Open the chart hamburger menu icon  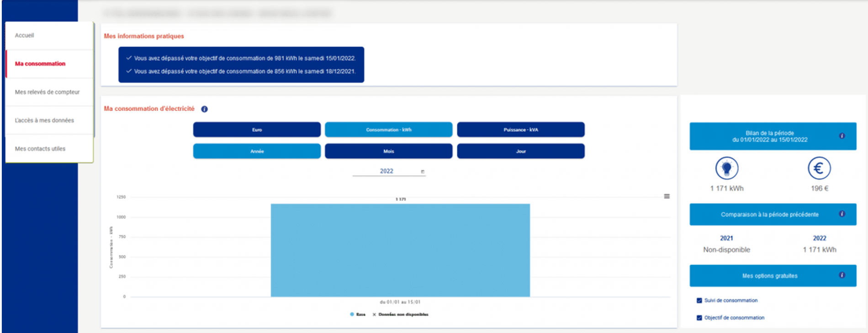667,196
